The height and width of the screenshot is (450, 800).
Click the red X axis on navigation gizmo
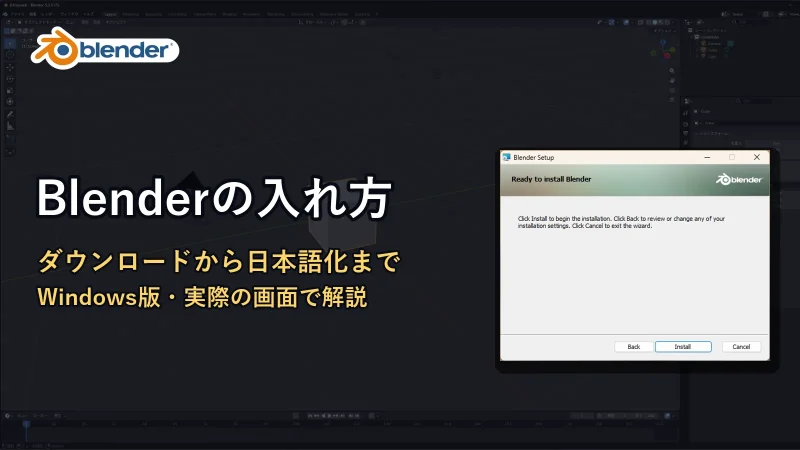(667, 56)
